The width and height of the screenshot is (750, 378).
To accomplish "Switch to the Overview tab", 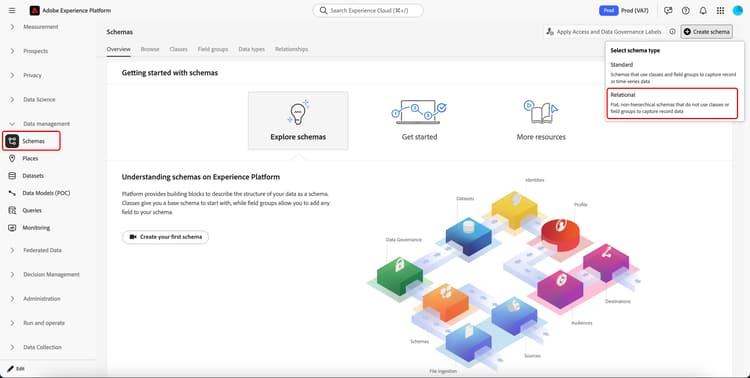I will [119, 49].
